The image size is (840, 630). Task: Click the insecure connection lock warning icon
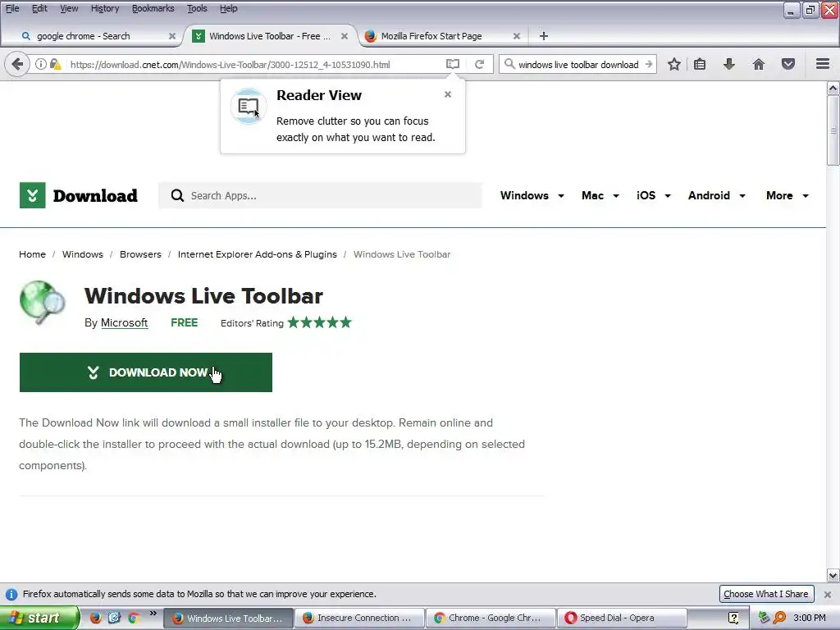(x=55, y=64)
